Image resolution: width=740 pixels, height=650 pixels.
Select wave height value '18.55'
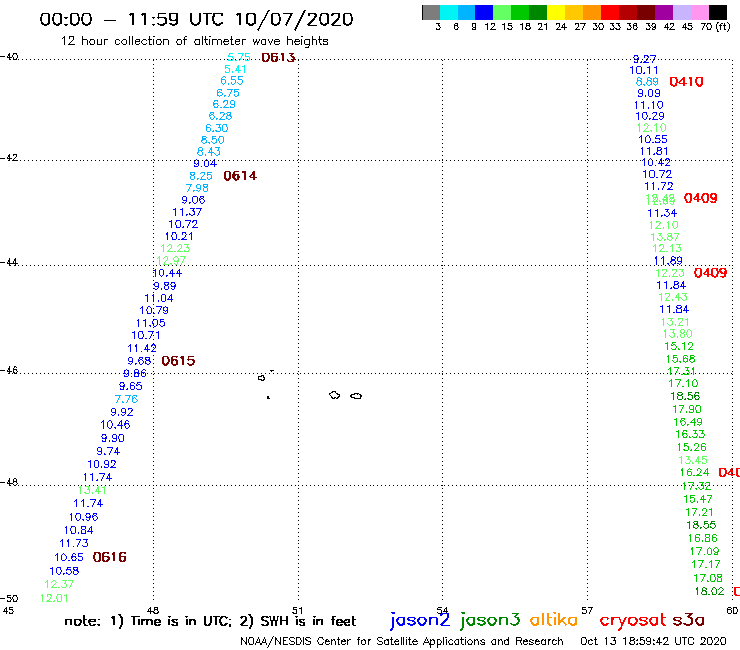[701, 525]
